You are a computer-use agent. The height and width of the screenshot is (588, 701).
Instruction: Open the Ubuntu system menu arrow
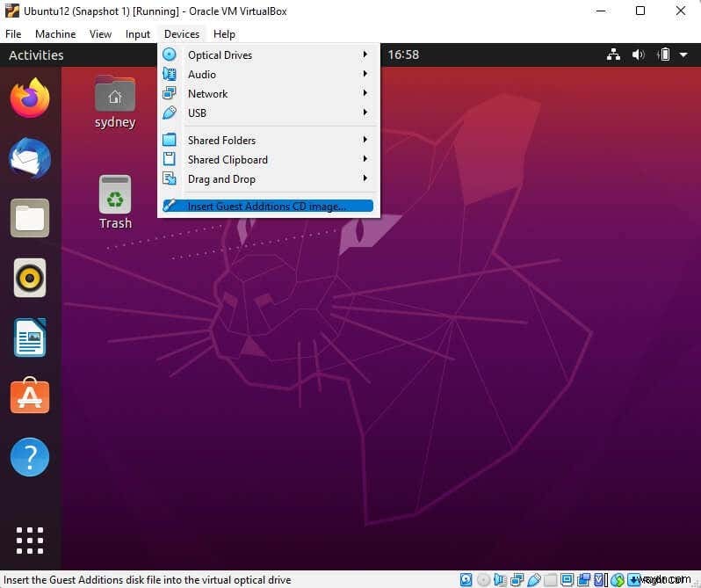tap(683, 55)
